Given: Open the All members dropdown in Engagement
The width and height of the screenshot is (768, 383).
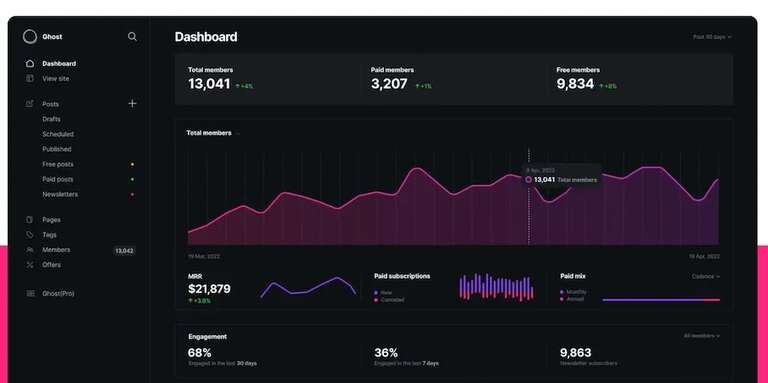Looking at the screenshot, I should 702,336.
